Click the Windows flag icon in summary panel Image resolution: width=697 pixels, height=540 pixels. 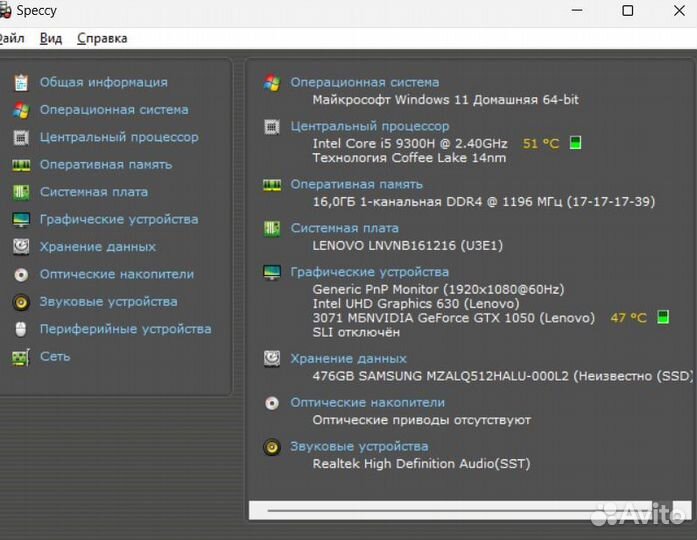pyautogui.click(x=272, y=83)
